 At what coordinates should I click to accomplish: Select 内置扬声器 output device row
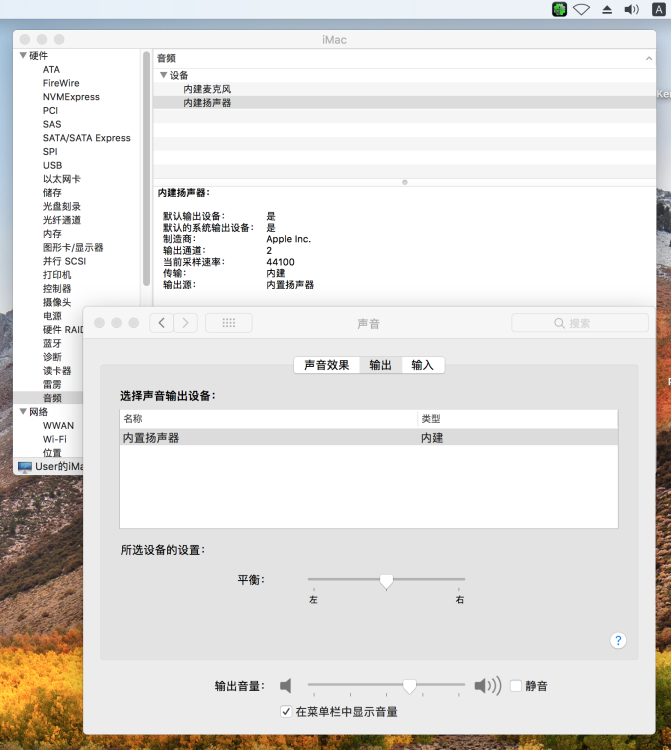369,438
